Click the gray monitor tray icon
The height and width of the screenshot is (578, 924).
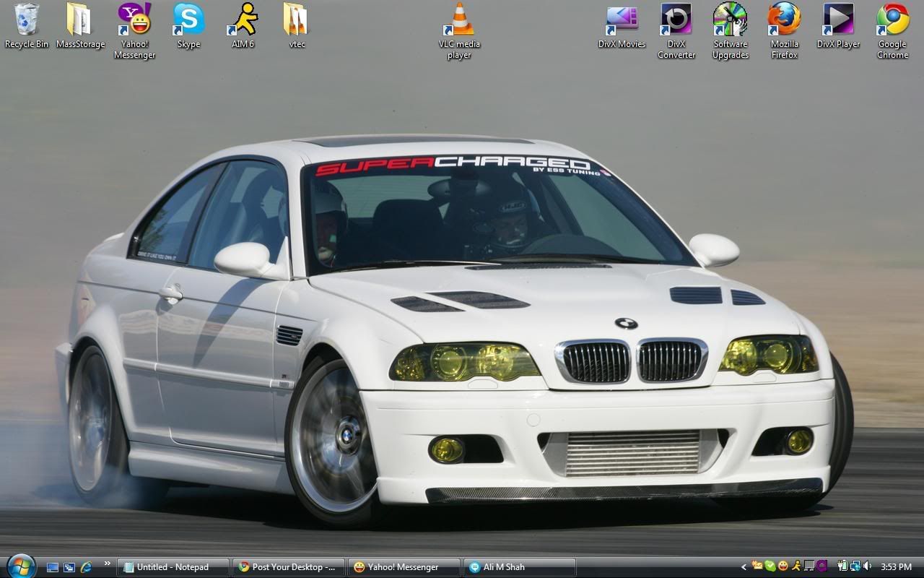pyautogui.click(x=809, y=566)
